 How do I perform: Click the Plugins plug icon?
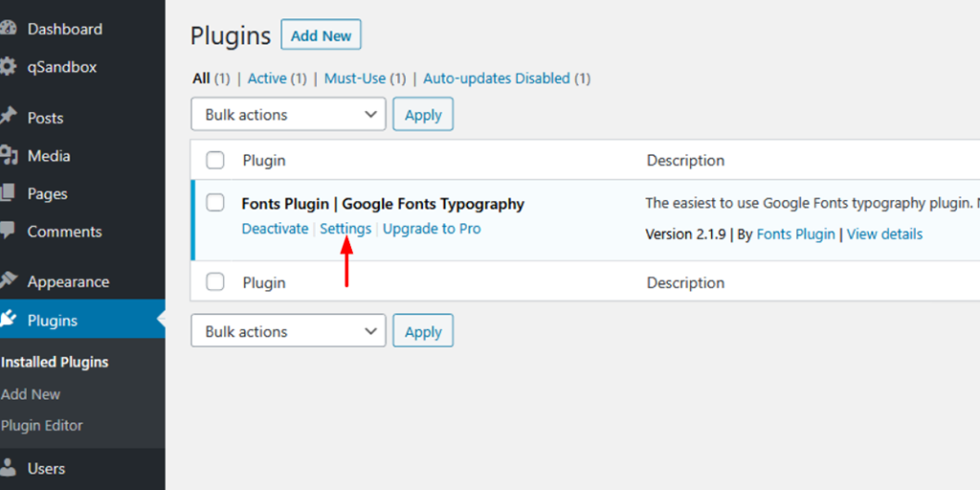pos(8,320)
